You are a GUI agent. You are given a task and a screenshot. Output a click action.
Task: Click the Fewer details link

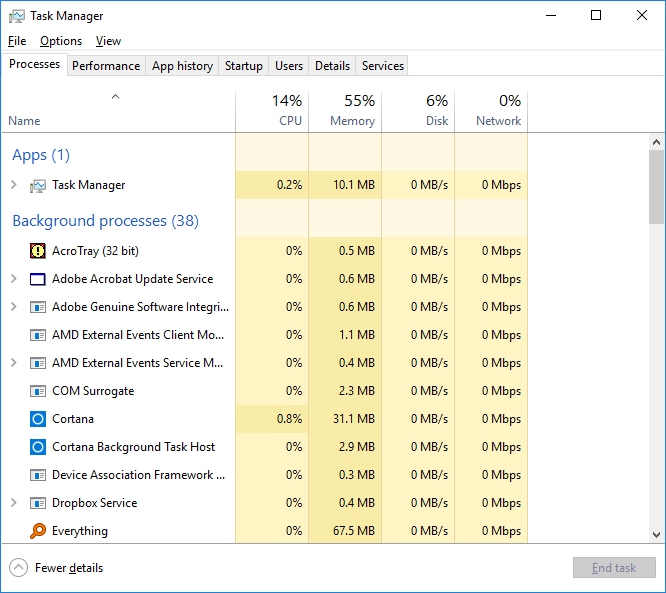[69, 568]
